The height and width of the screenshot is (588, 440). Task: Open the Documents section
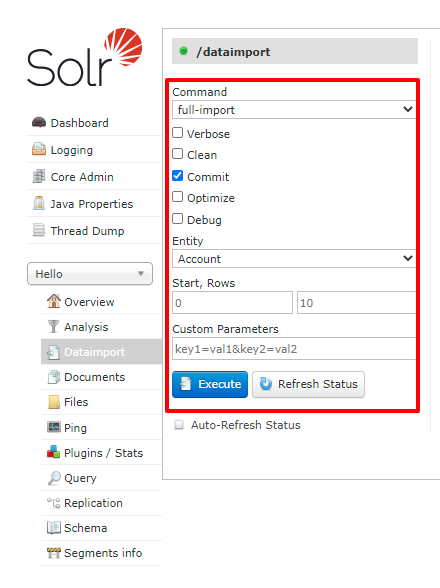[95, 377]
